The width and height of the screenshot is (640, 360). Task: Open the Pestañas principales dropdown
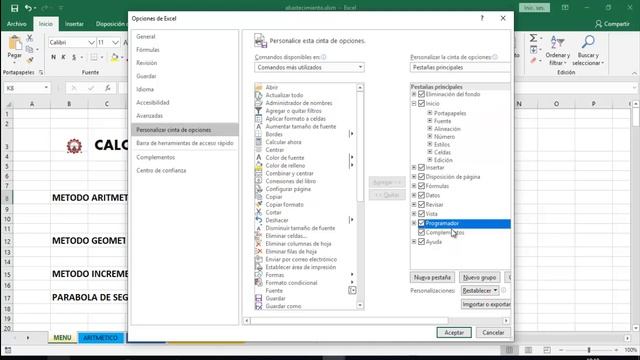(x=460, y=67)
